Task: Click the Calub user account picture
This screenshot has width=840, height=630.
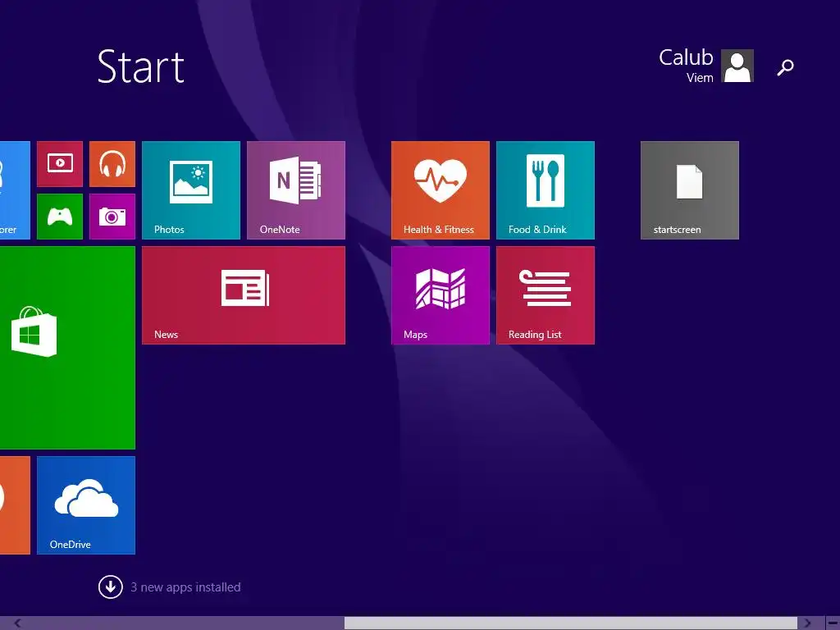Action: pyautogui.click(x=737, y=66)
